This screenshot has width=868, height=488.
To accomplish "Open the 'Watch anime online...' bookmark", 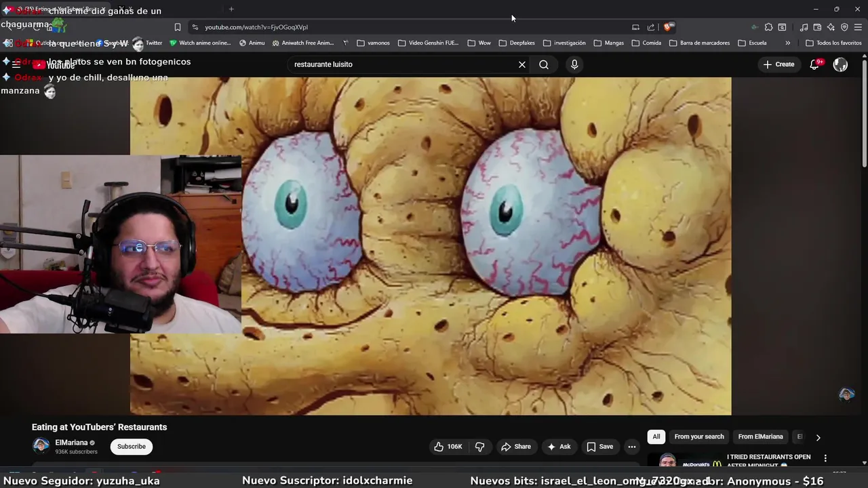I will (200, 43).
